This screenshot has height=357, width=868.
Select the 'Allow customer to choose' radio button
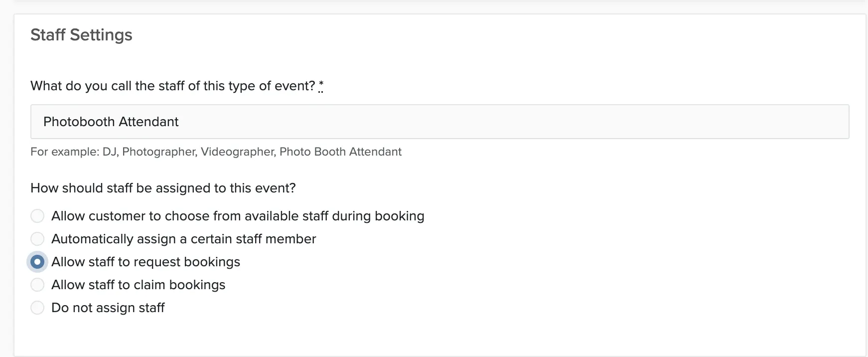[37, 216]
